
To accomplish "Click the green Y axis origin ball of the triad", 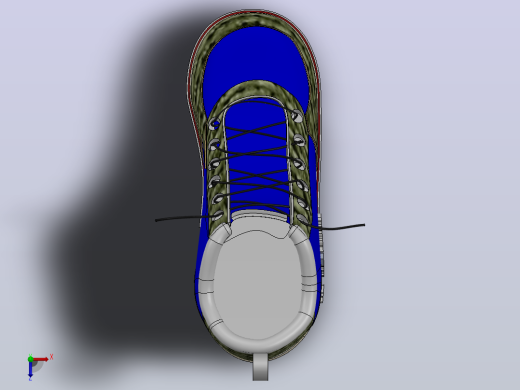I will pyautogui.click(x=30, y=359).
